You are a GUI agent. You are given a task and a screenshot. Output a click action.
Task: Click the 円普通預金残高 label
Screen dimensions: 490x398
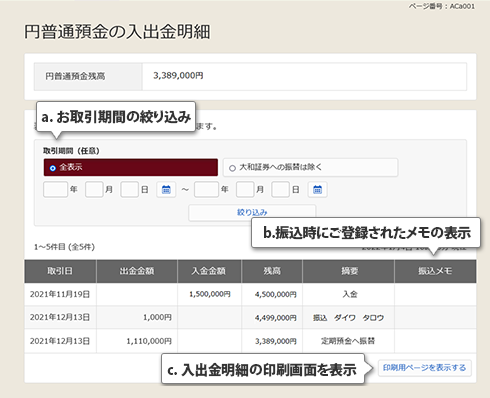pos(75,76)
